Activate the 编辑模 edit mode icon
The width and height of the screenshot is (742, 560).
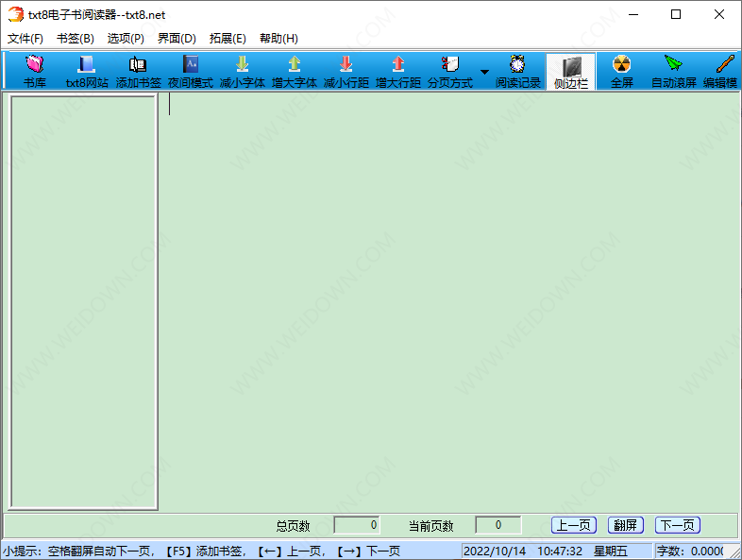click(x=720, y=71)
